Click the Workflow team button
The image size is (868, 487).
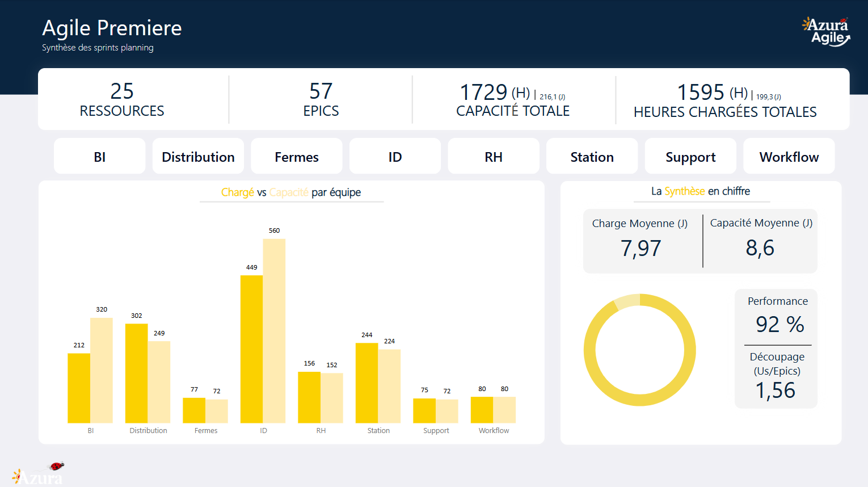789,157
